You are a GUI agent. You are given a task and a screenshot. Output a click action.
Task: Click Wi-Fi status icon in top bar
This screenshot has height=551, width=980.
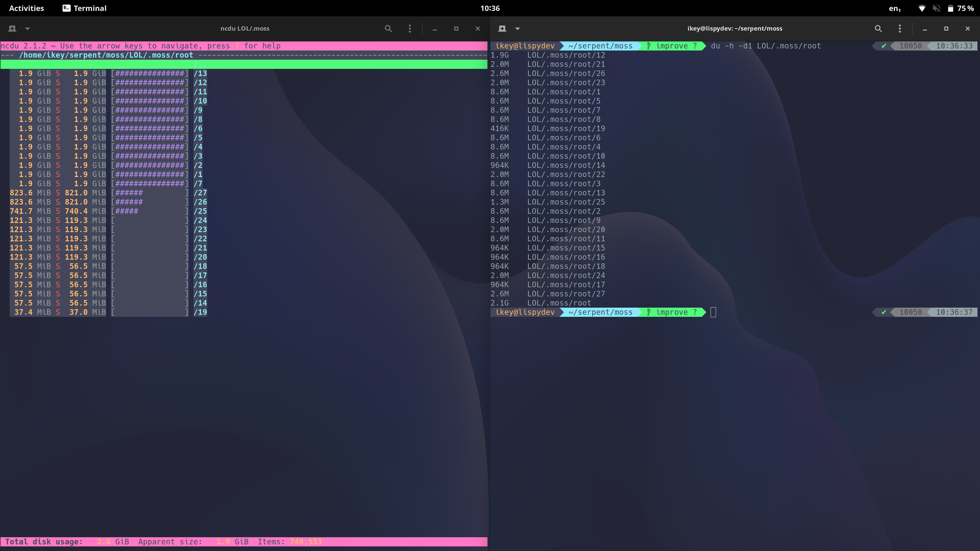tap(922, 8)
